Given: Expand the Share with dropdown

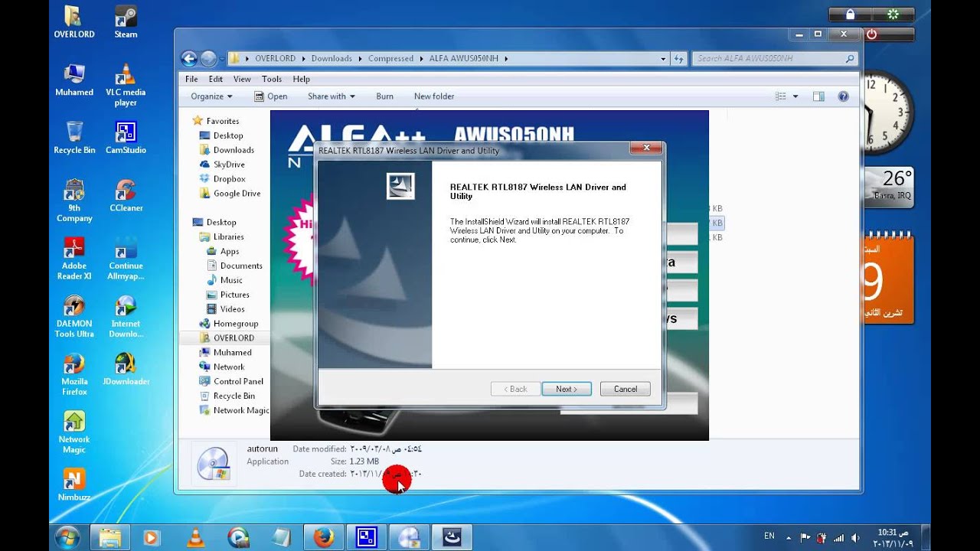Looking at the screenshot, I should tap(331, 96).
